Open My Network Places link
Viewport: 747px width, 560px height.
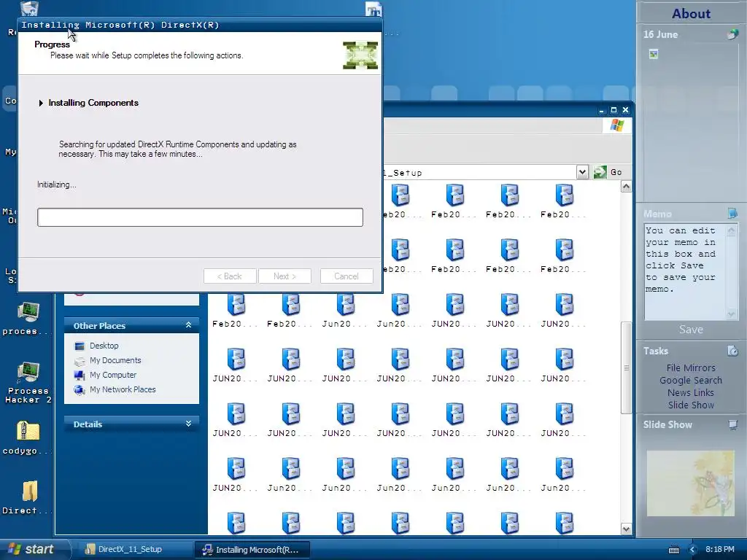pyautogui.click(x=123, y=389)
